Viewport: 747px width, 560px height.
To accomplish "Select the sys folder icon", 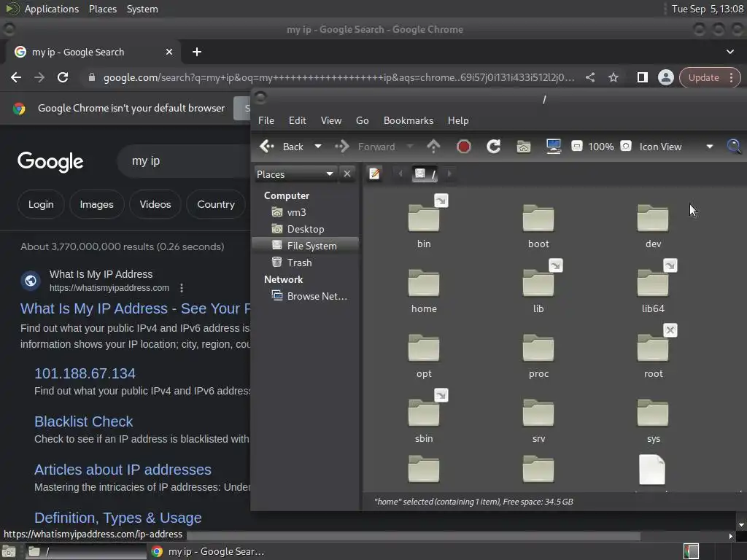I will coord(653,413).
